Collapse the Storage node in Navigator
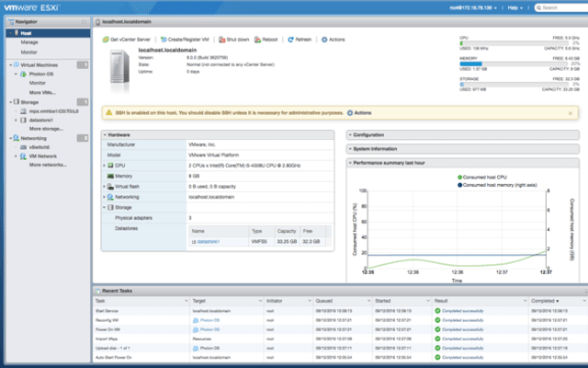Screen dimensions: 588x368 pyautogui.click(x=10, y=102)
